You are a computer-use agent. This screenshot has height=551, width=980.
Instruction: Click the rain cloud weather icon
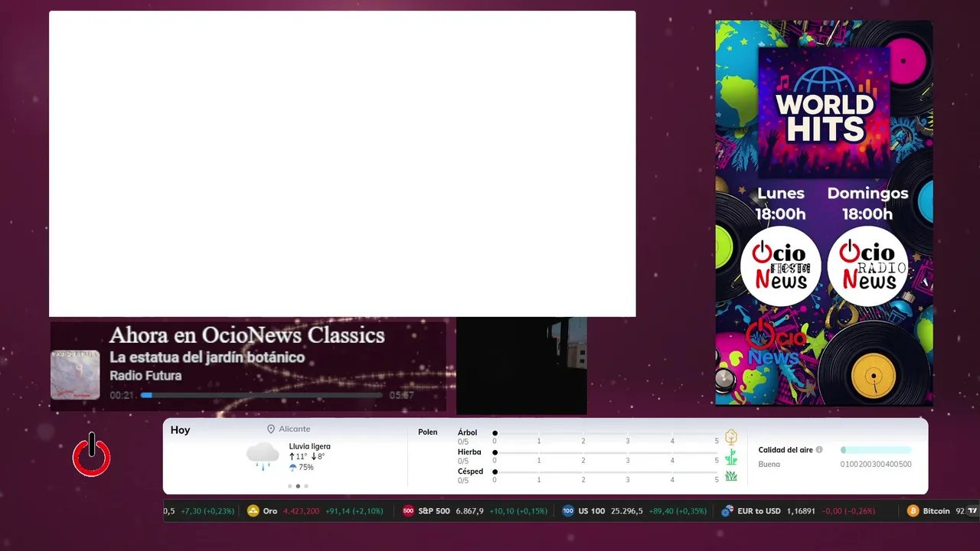coord(263,455)
